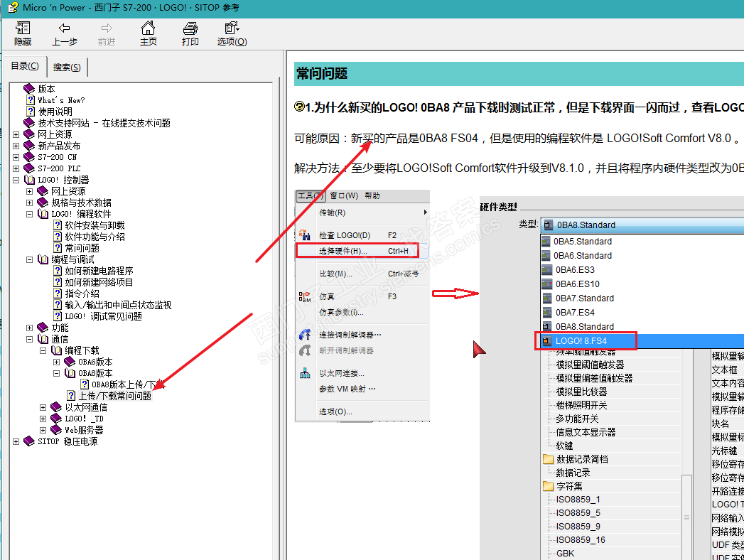Collapse the 编程与调试 node
744x560 pixels.
29,259
